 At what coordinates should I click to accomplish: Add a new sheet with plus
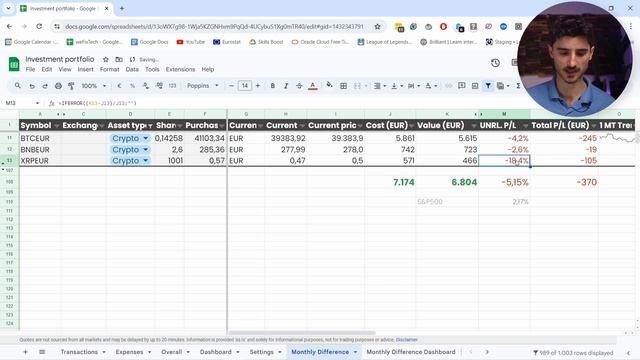click(x=25, y=352)
